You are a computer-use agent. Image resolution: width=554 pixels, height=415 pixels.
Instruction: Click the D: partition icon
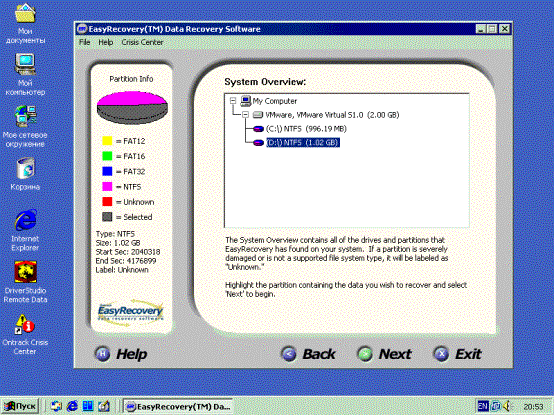259,143
